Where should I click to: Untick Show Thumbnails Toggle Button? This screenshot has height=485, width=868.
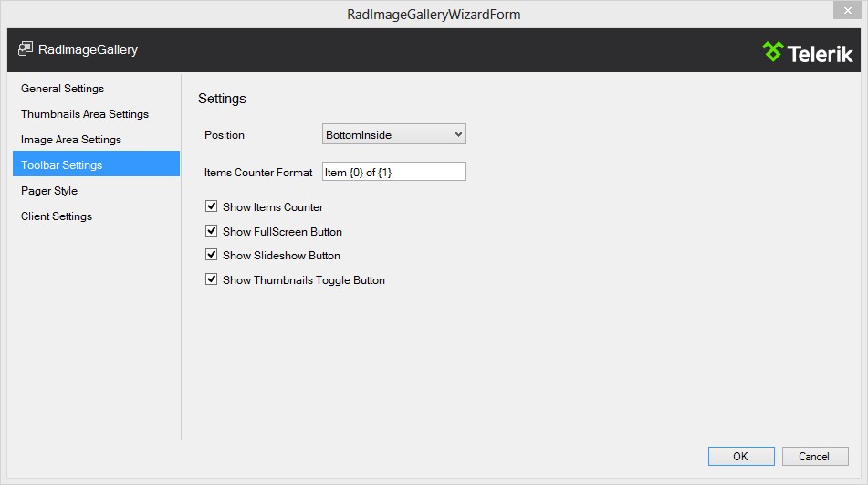212,280
